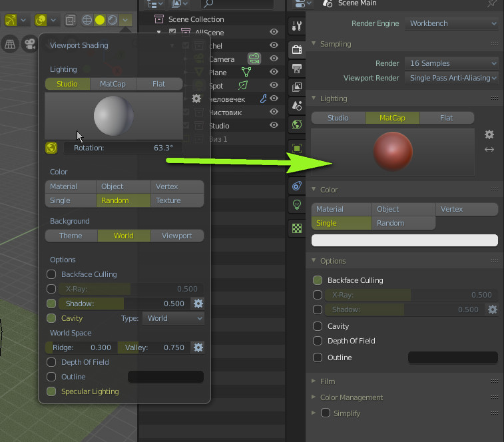Open the Output properties tab icon
Screen dimensions: 504x442
click(297, 69)
